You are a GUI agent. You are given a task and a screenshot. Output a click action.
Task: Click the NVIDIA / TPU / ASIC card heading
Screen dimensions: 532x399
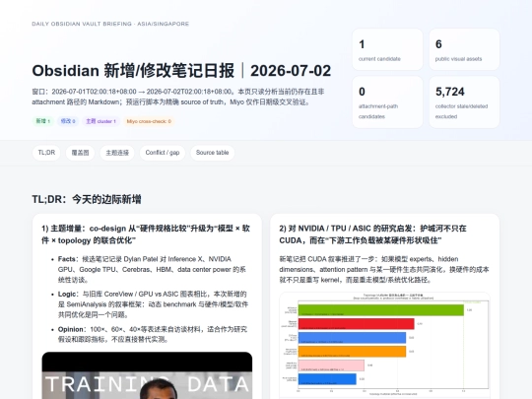tap(372, 234)
